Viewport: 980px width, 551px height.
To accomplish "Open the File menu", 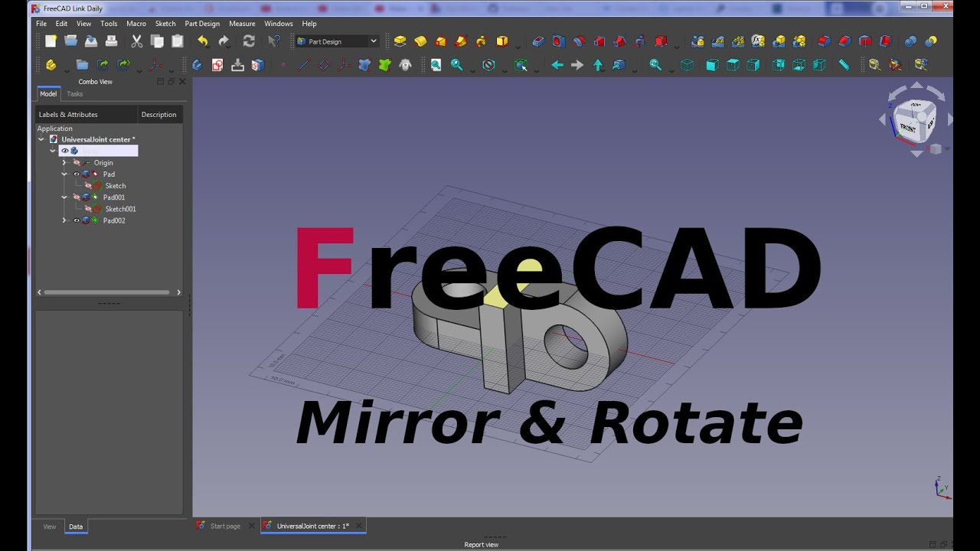I will pyautogui.click(x=41, y=24).
